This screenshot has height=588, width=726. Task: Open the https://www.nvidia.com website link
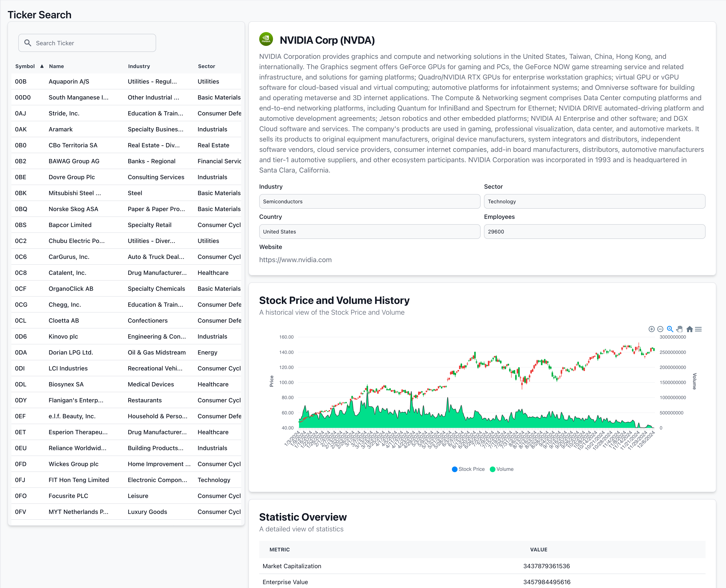point(295,260)
